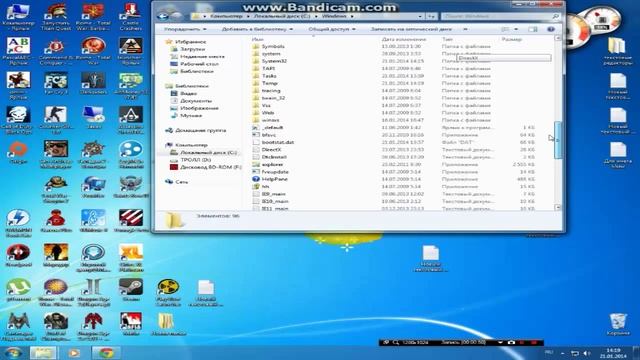The image size is (640, 360).
Task: Select the uTorrent desktop shortcut
Action: (18, 290)
